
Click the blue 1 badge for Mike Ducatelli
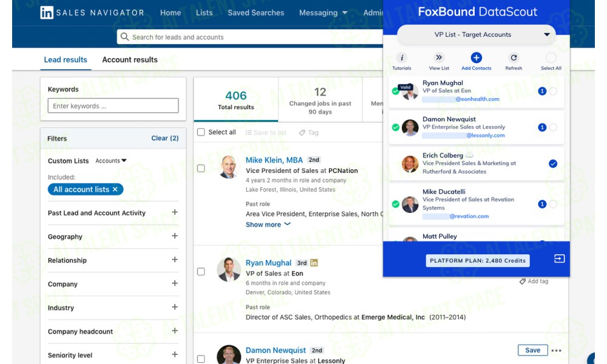pyautogui.click(x=542, y=204)
